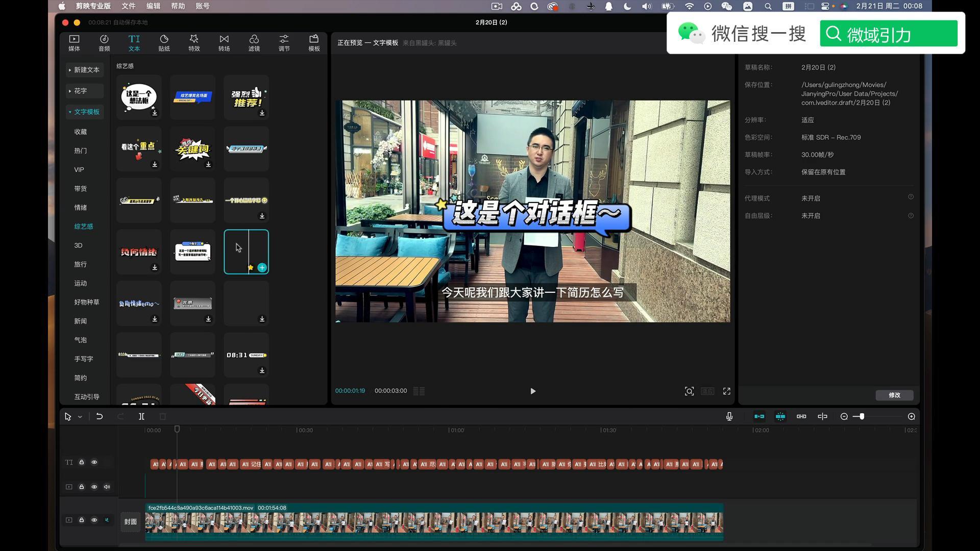This screenshot has width=980, height=551.
Task: Mute the overlay track speaker icon
Action: click(107, 487)
